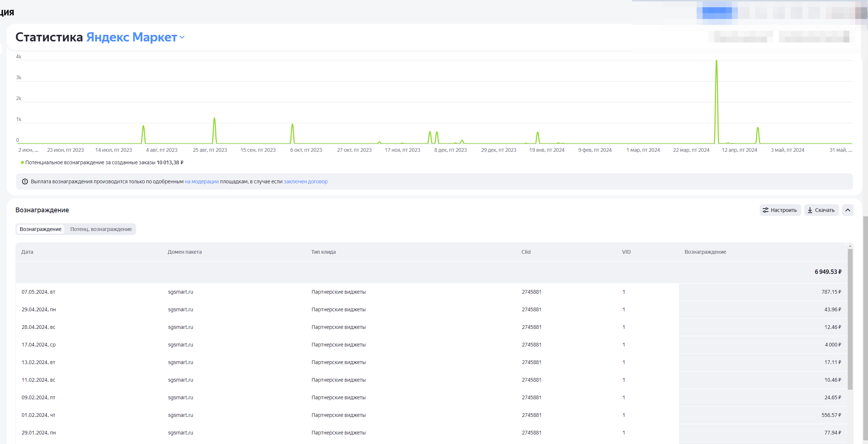This screenshot has width=868, height=444.
Task: Open the заключен договор link
Action: click(306, 181)
